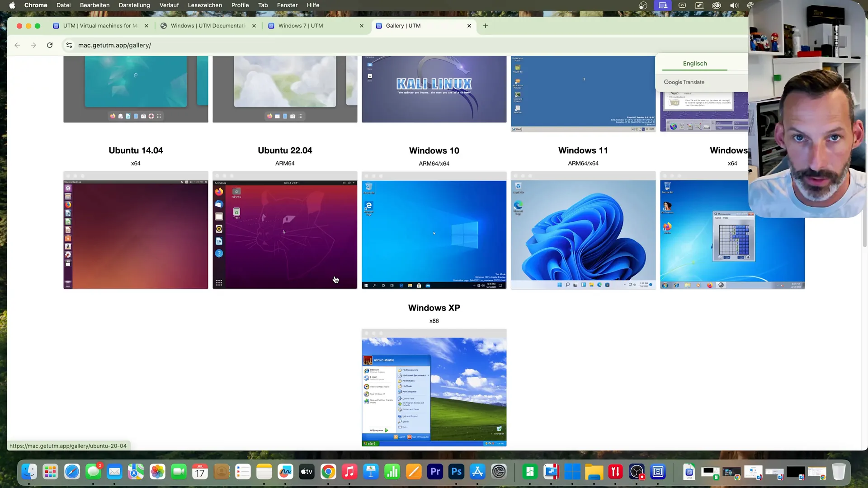
Task: Go back to the previous page
Action: coord(17,45)
